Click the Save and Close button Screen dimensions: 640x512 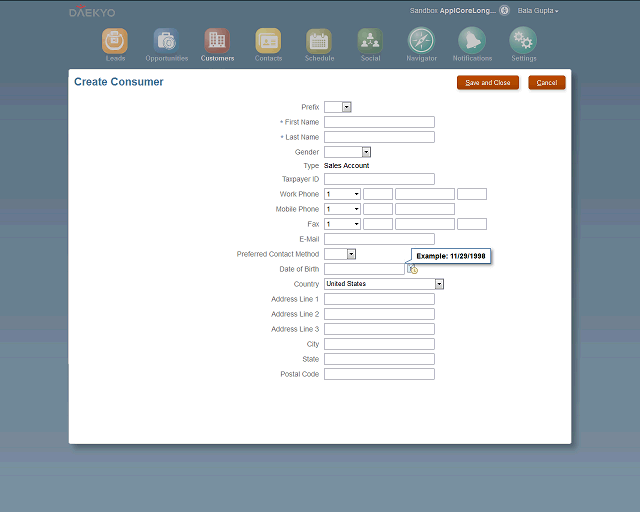pos(488,82)
